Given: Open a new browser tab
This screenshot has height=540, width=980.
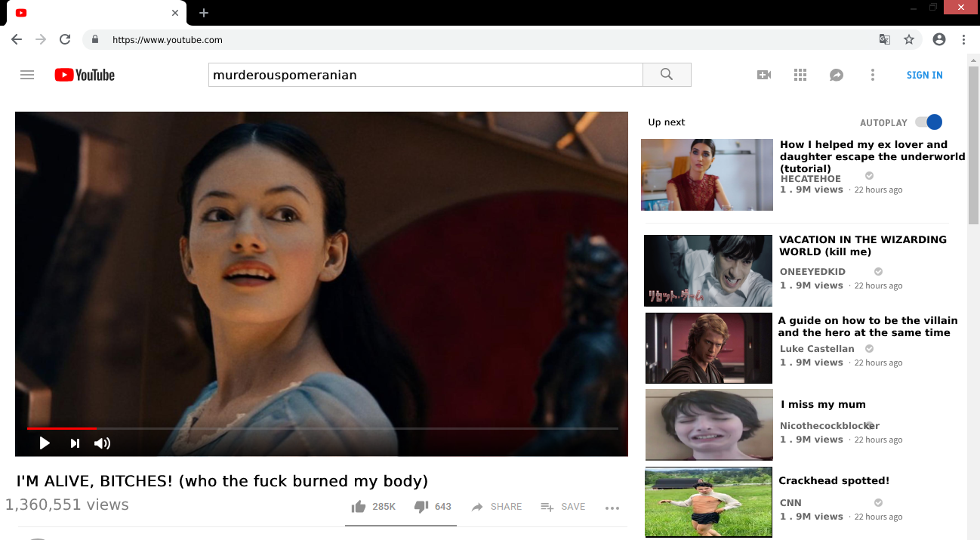Looking at the screenshot, I should [x=204, y=13].
